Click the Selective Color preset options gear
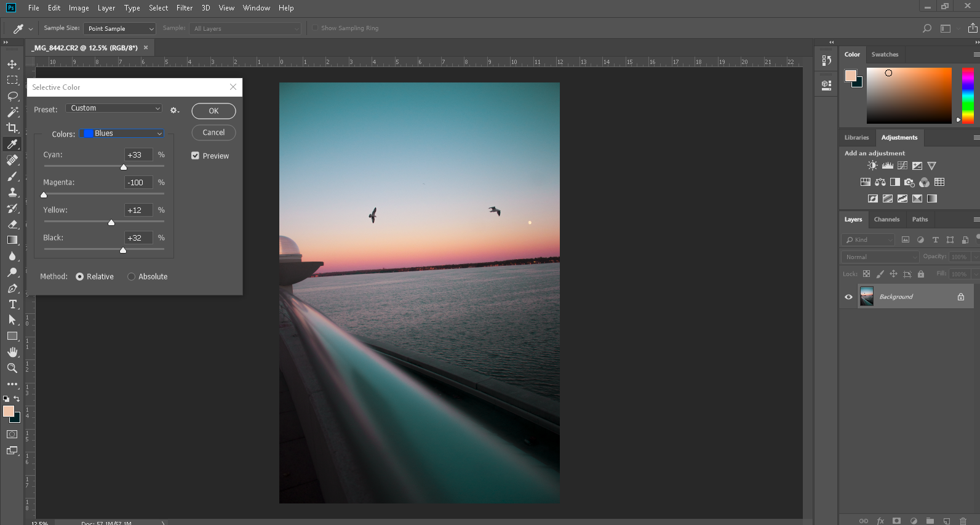This screenshot has width=980, height=525. [175, 110]
